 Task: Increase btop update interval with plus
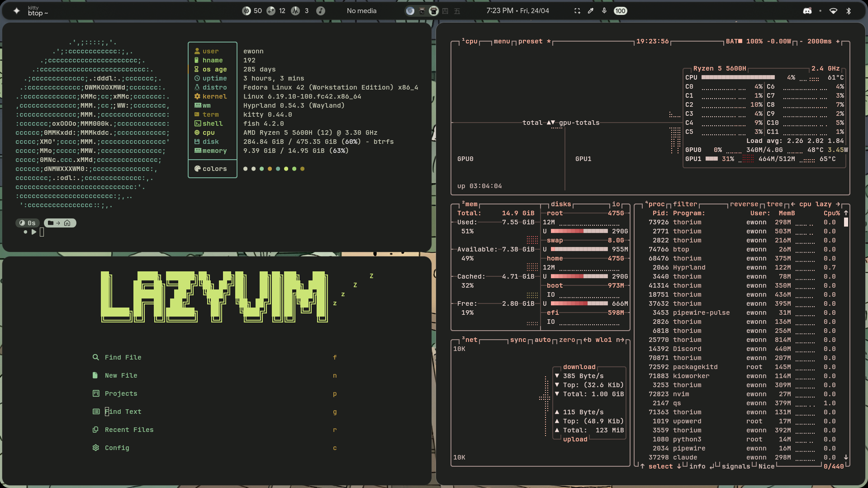(838, 41)
